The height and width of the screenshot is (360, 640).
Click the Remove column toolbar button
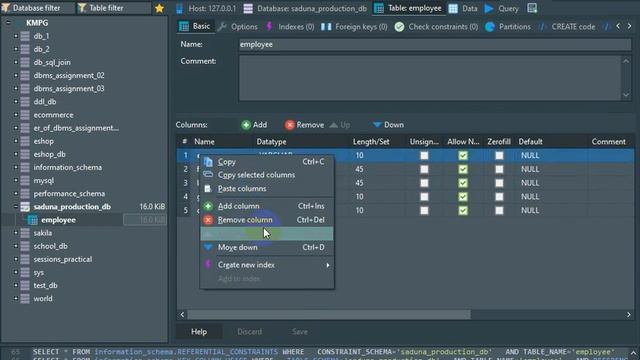[304, 125]
